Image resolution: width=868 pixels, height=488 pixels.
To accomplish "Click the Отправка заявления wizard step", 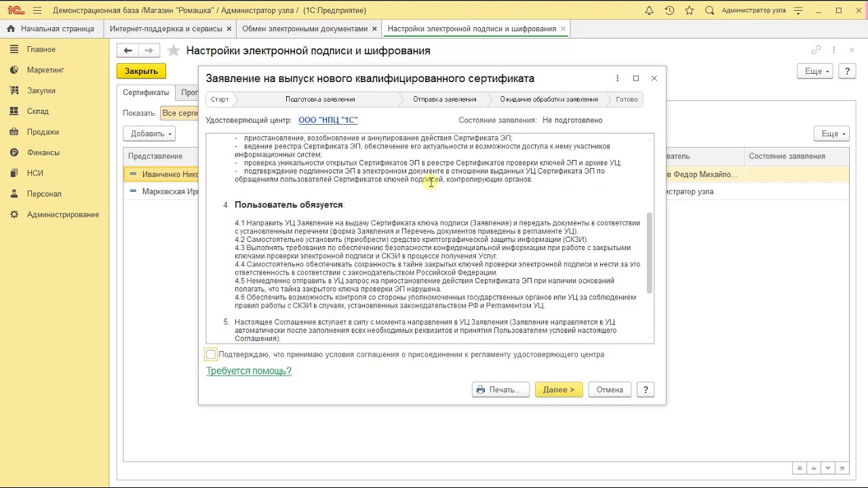I will (445, 99).
